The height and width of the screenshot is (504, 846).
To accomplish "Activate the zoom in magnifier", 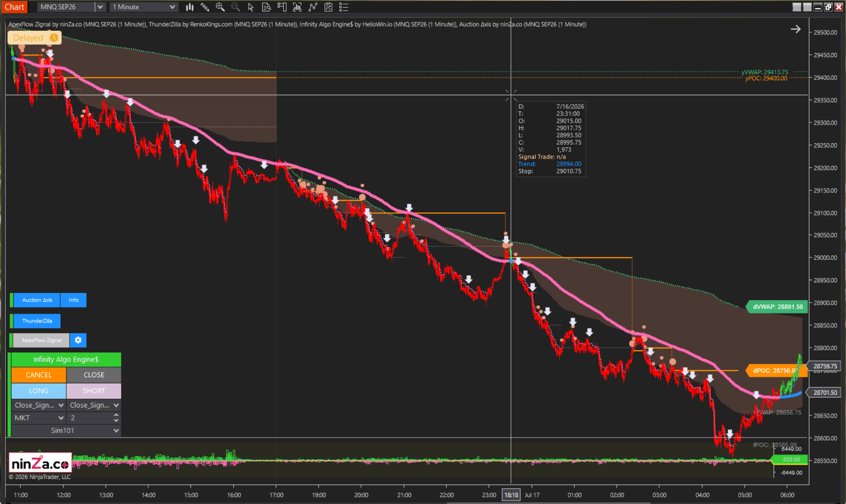I will point(220,7).
